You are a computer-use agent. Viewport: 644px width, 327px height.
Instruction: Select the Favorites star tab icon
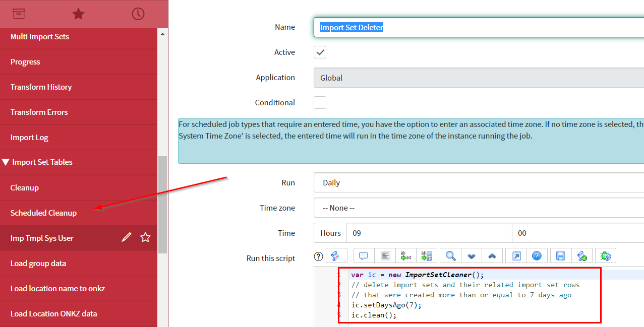pos(78,14)
